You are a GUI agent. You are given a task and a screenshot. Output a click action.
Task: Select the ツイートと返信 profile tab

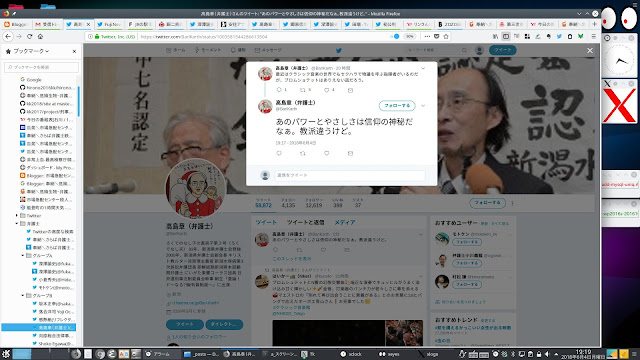pyautogui.click(x=305, y=222)
